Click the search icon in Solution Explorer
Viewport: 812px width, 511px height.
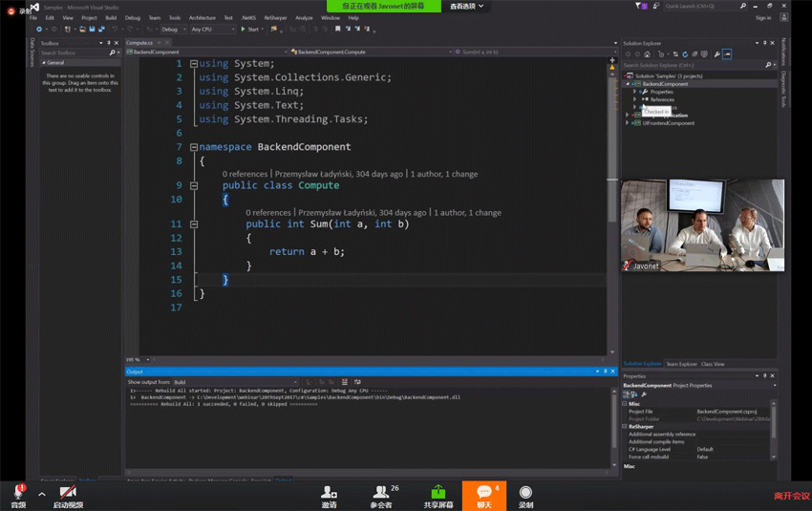(768, 65)
